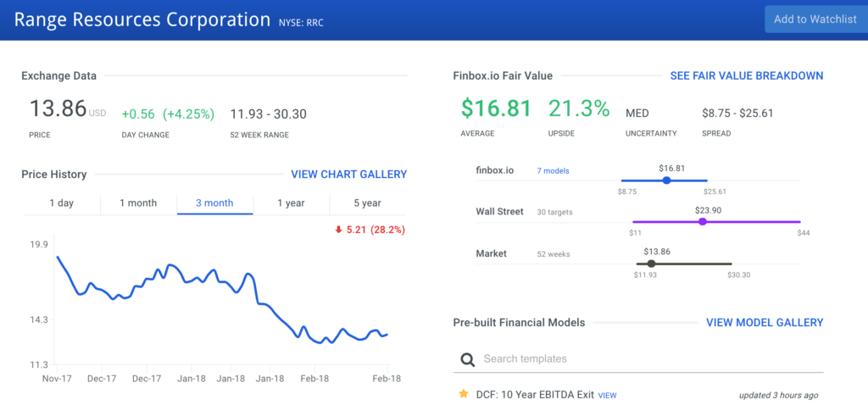Show the 5 year price history
Screen dimensions: 868x405
[x=367, y=203]
